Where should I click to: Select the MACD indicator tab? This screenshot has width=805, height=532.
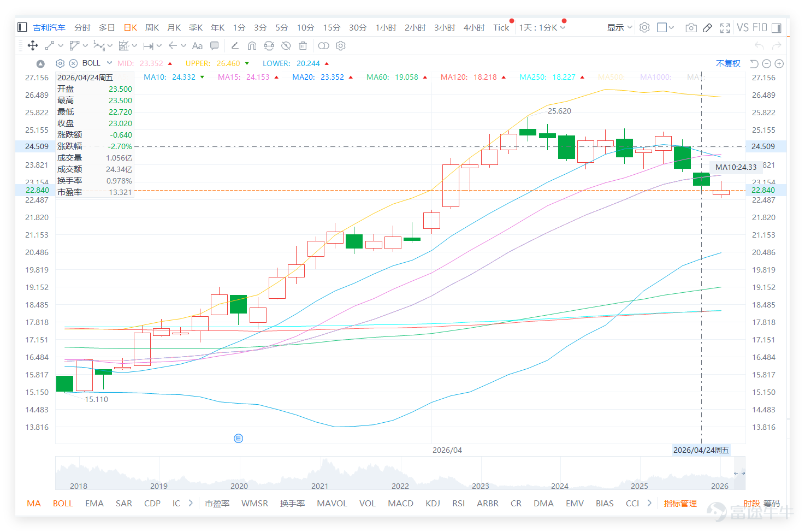(x=400, y=503)
